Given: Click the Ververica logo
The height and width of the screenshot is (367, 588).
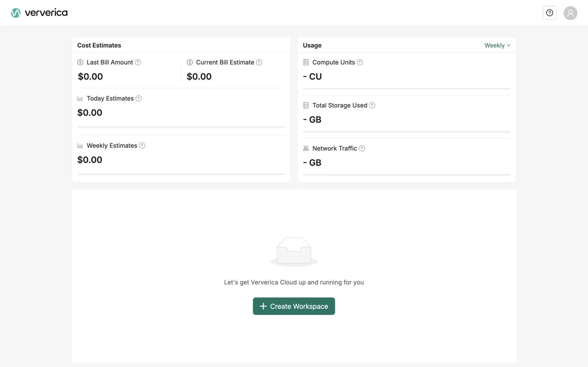Looking at the screenshot, I should tap(39, 13).
